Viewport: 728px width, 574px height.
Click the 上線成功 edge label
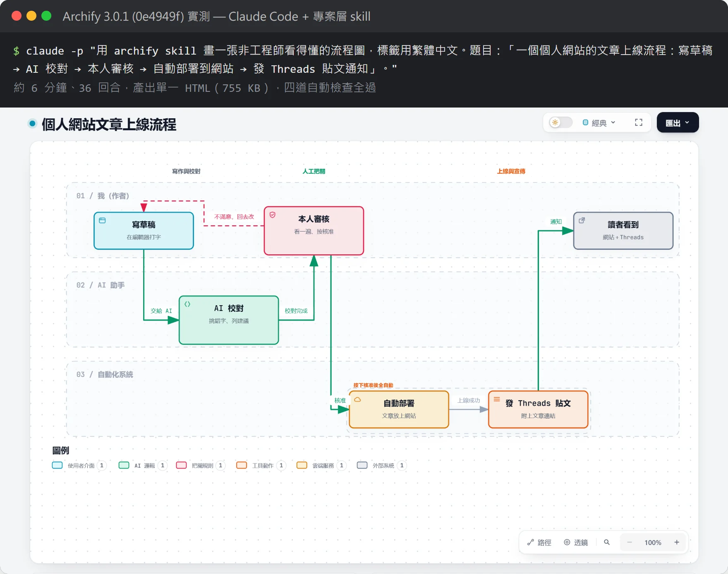tap(469, 400)
